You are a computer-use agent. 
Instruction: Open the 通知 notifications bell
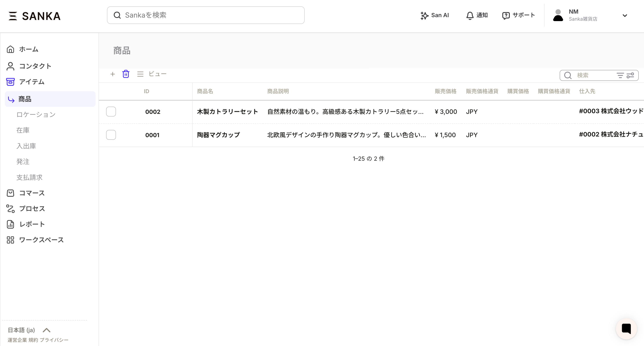[477, 15]
